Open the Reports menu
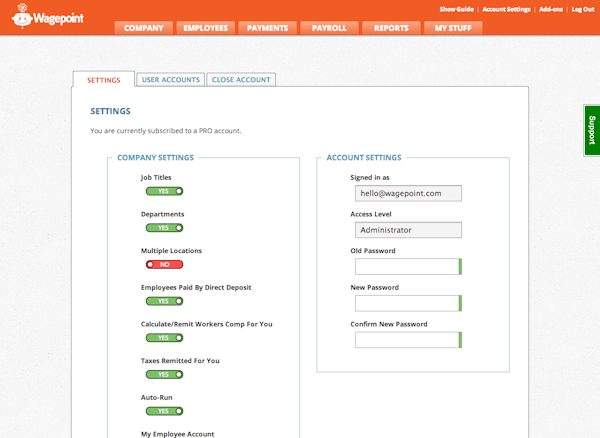The image size is (600, 438). point(391,28)
